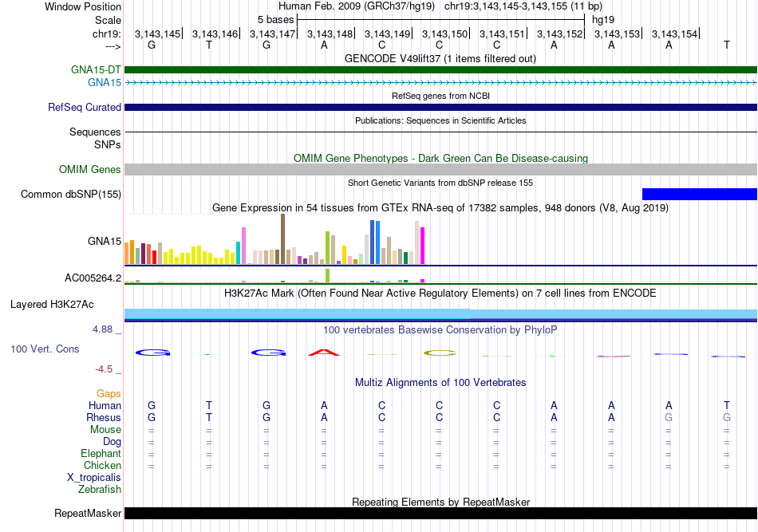The width and height of the screenshot is (758, 532).
Task: Click the Human species row label
Action: click(x=105, y=405)
